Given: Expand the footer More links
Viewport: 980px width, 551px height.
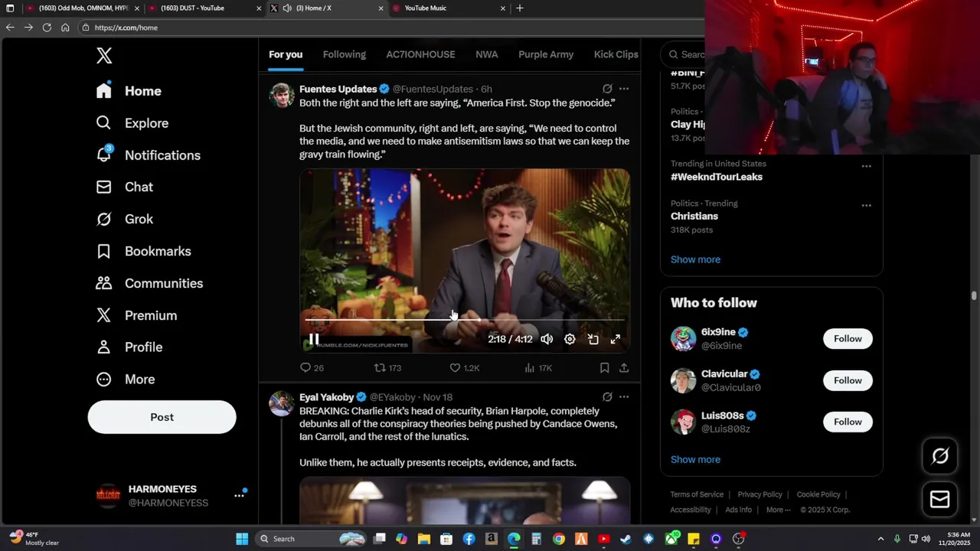Looking at the screenshot, I should 779,510.
